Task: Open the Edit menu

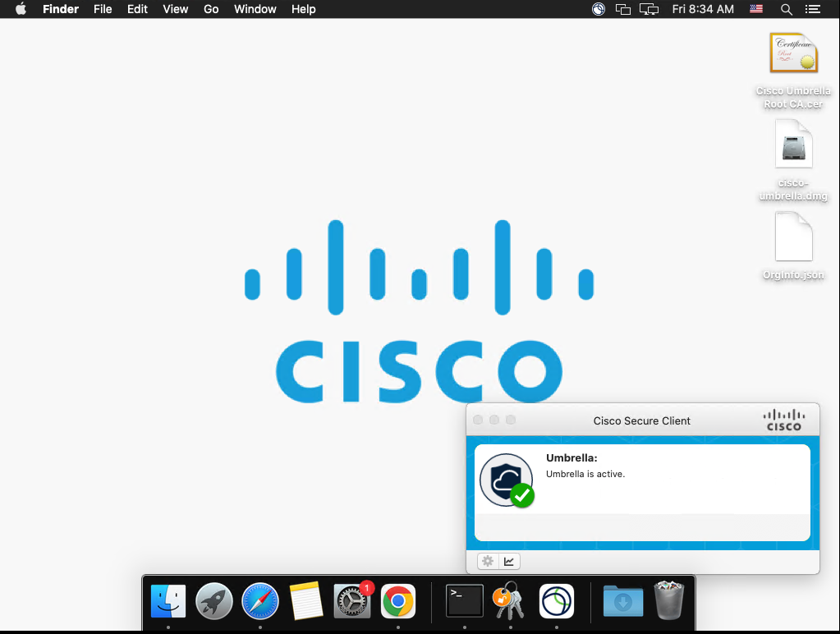Action: click(x=137, y=9)
